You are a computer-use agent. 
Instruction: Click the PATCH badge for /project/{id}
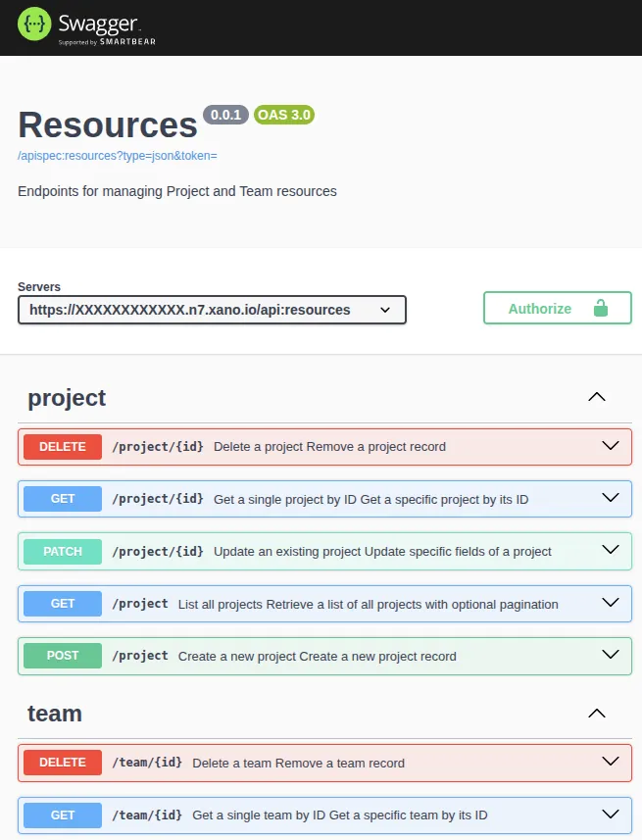coord(63,551)
